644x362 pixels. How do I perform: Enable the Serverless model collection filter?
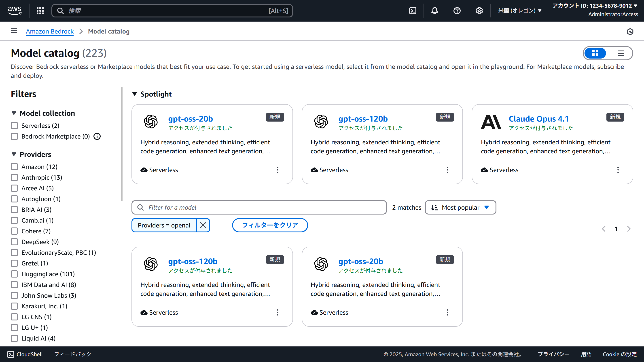pyautogui.click(x=15, y=126)
